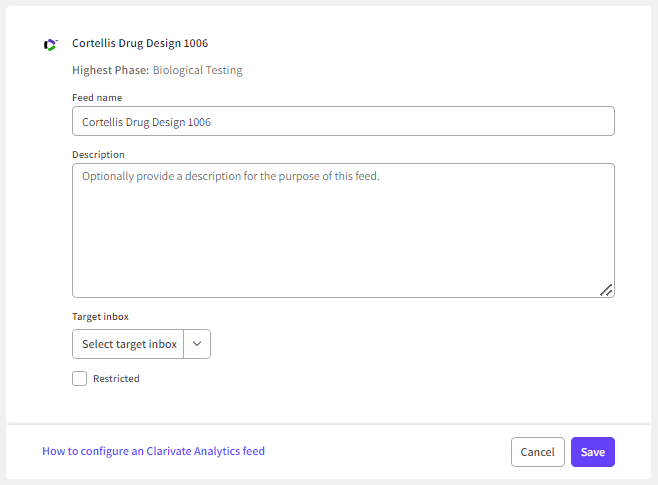Click the Target inbox label
Viewport: 658px width, 485px height.
click(x=100, y=317)
